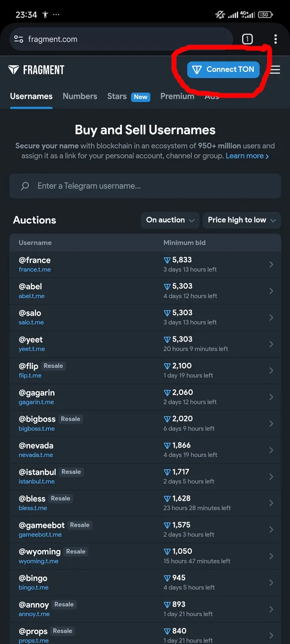This screenshot has height=644, width=290.
Task: Open the abel.t.me link
Action: pos(32,296)
